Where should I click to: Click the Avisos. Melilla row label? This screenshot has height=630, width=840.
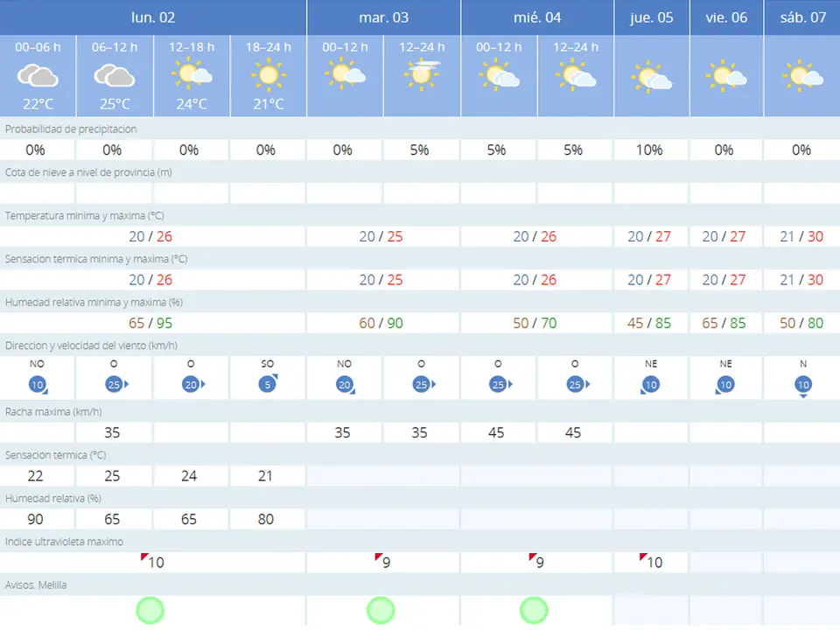(36, 585)
